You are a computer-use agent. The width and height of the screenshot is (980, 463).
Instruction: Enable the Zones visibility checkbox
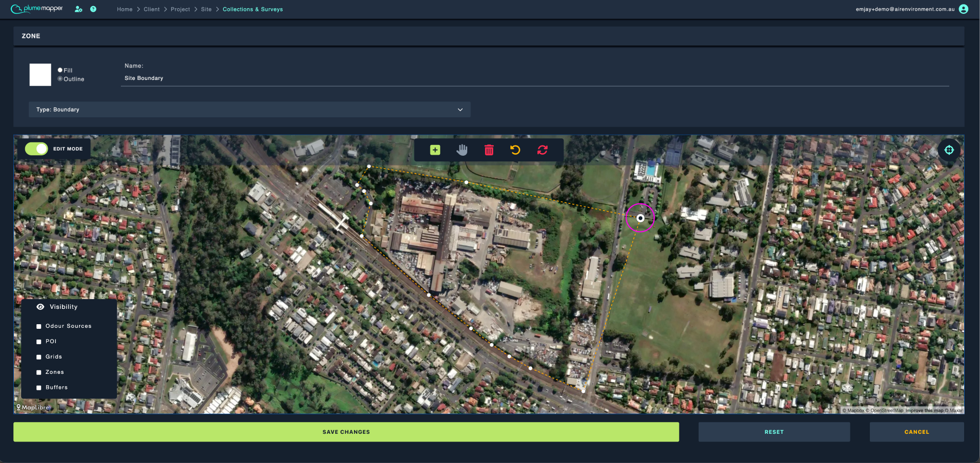(x=39, y=372)
